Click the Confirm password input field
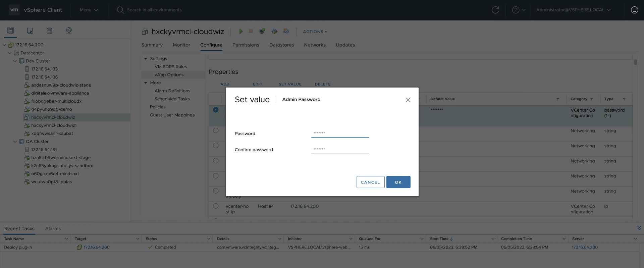This screenshot has width=644, height=268. 340,149
